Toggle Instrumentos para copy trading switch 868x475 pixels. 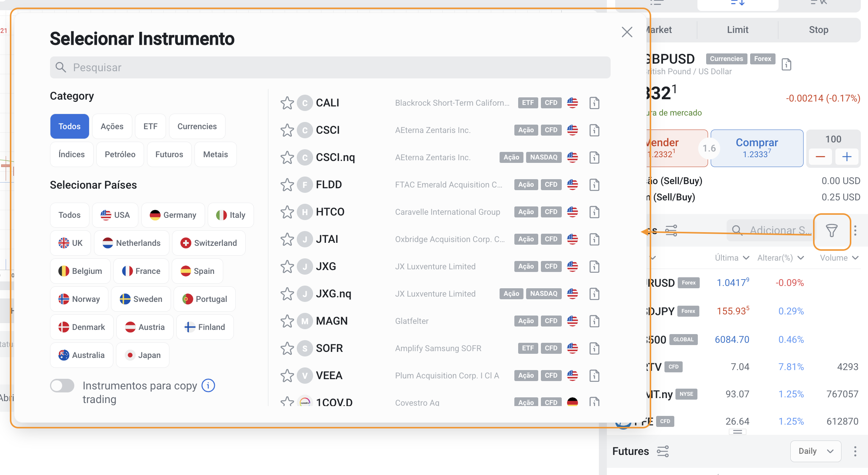pyautogui.click(x=63, y=386)
